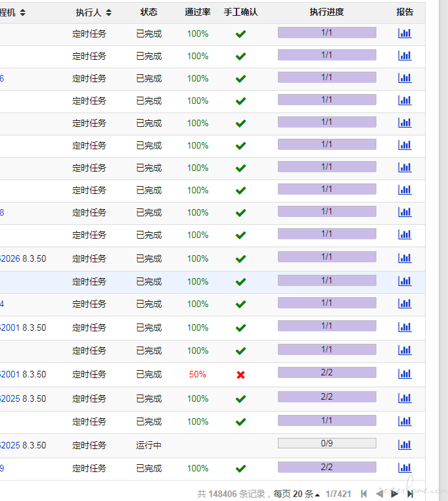Screen dimensions: 448x501
Task: Open the link ending in 9
Action: click(2, 468)
